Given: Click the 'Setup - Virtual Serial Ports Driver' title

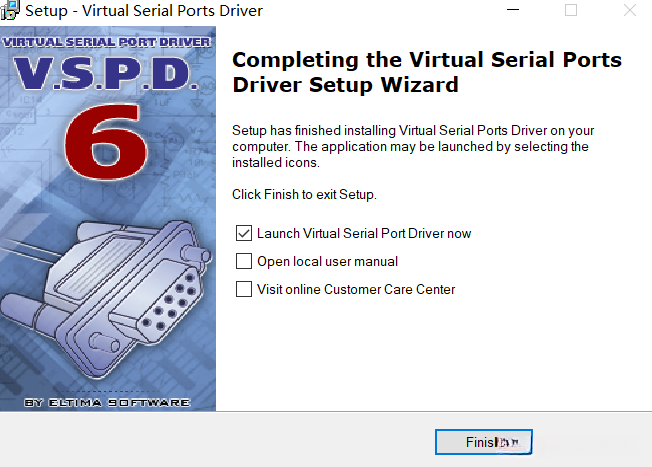Looking at the screenshot, I should tap(143, 11).
